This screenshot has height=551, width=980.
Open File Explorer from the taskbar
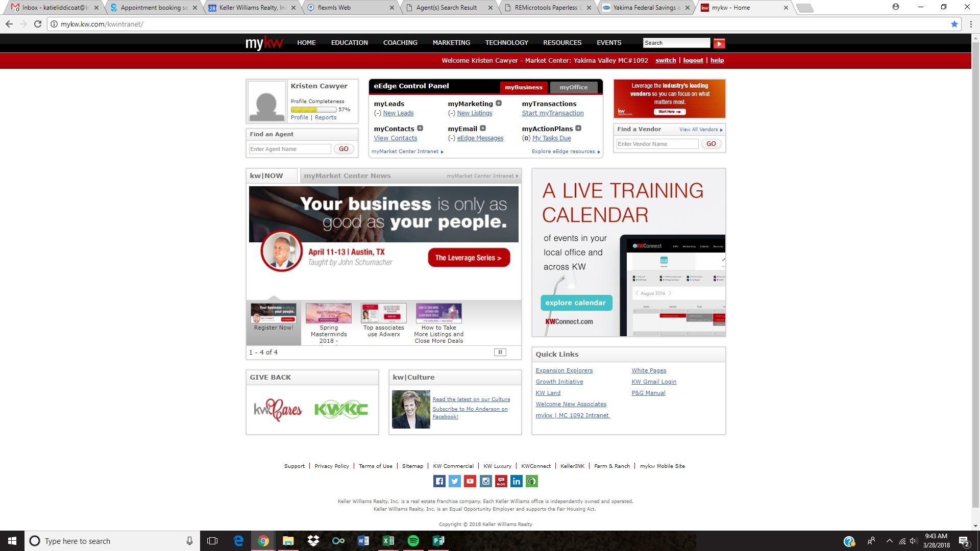(x=288, y=541)
